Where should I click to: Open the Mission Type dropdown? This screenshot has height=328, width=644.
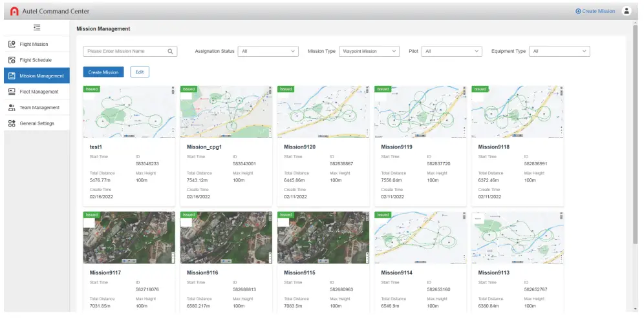[x=369, y=51]
